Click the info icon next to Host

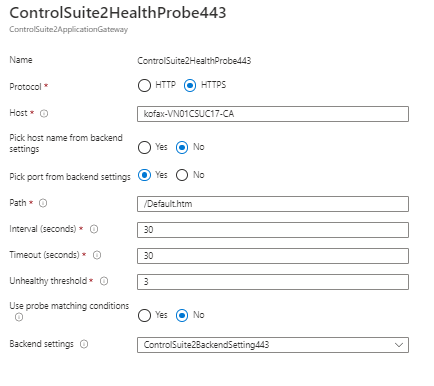(x=44, y=114)
